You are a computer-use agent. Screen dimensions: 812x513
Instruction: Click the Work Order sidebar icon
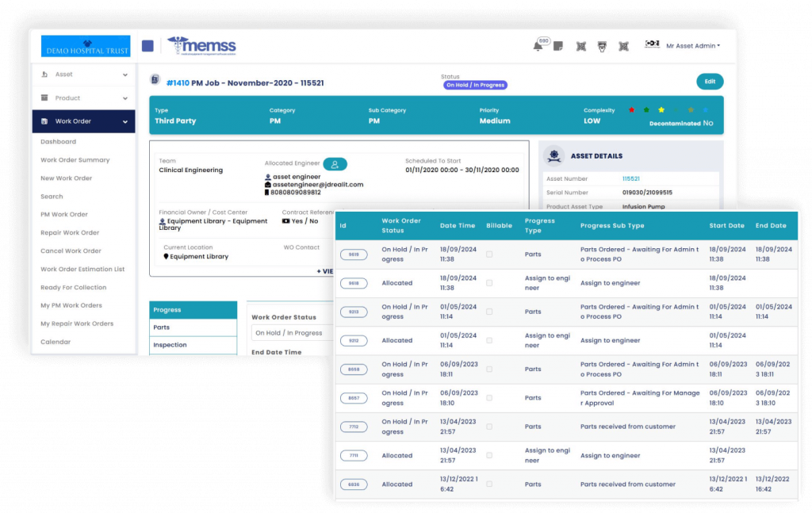point(44,121)
